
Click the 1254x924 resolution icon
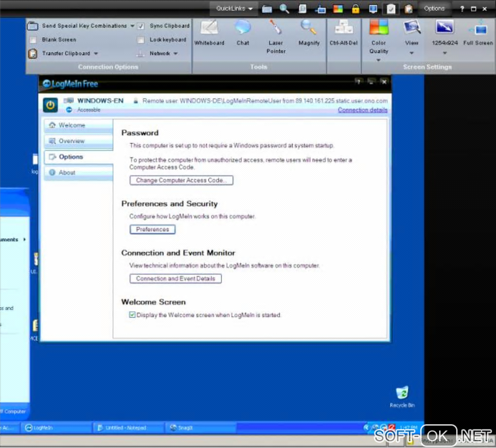[x=444, y=27]
